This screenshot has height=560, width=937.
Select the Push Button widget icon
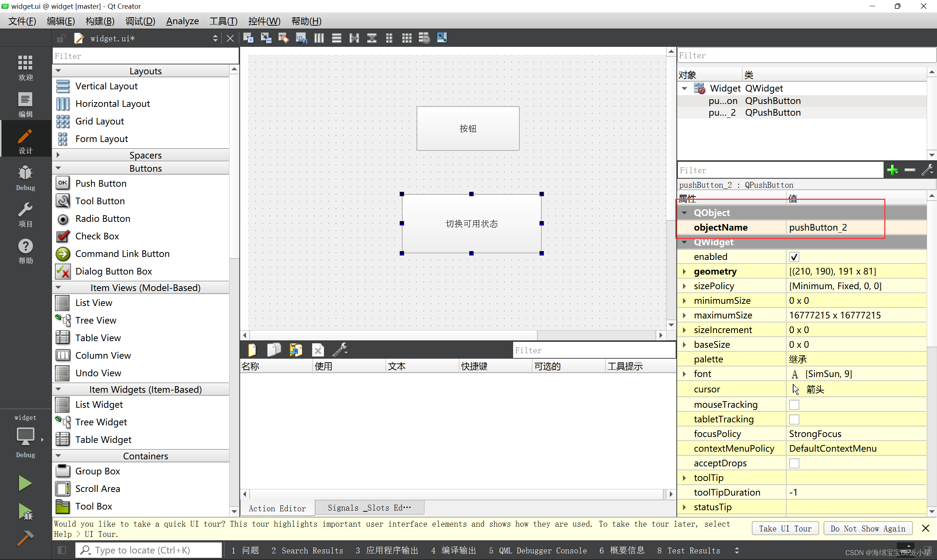(x=63, y=183)
